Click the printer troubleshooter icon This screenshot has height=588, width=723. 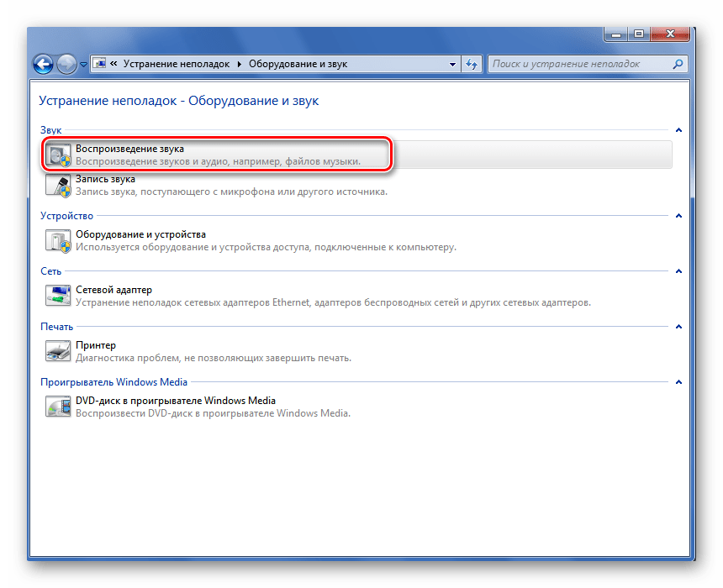58,351
